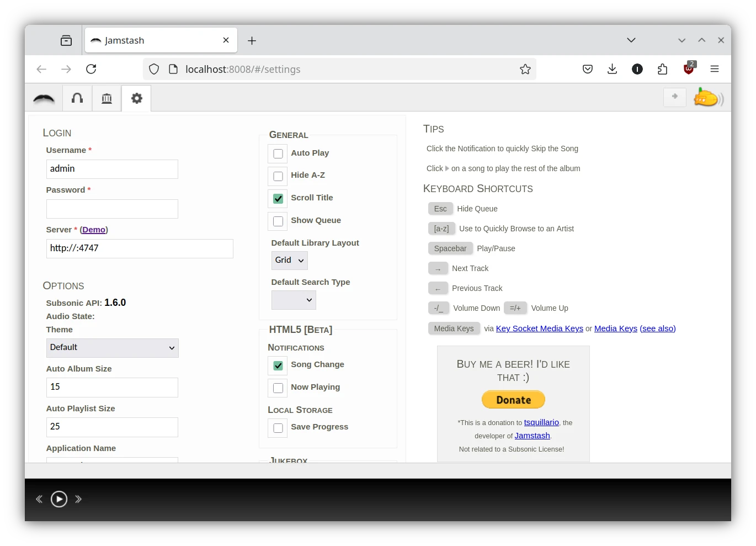Image resolution: width=756 pixels, height=546 pixels.
Task: Click the Password input field
Action: [x=112, y=209]
